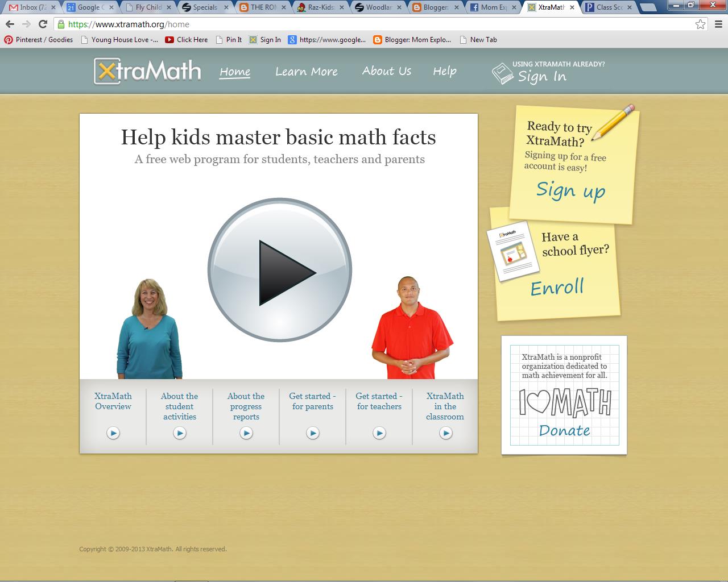Click the pencil icon on the note
The width and height of the screenshot is (728, 582).
tap(613, 122)
